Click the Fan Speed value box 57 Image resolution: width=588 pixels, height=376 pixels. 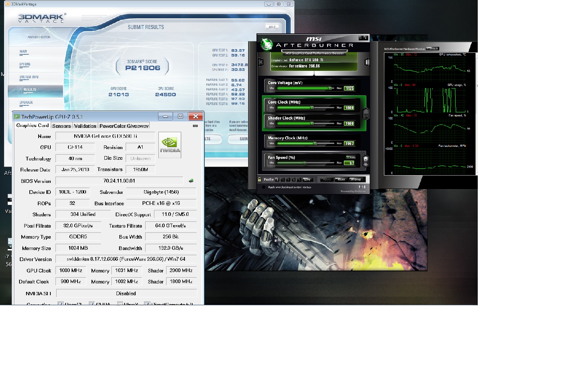[x=349, y=163]
